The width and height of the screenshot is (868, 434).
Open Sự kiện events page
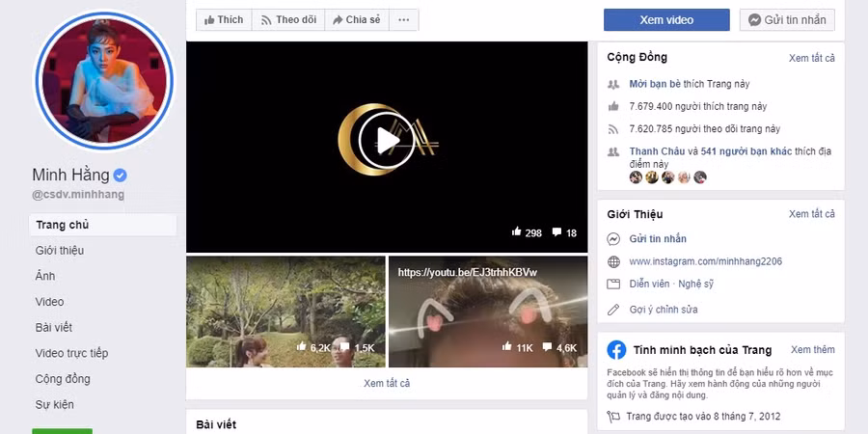(x=54, y=404)
